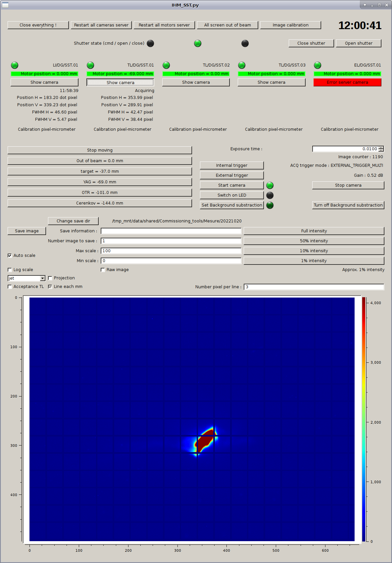
Task: Move screen to YAG = -69.0 mm
Action: 100,182
